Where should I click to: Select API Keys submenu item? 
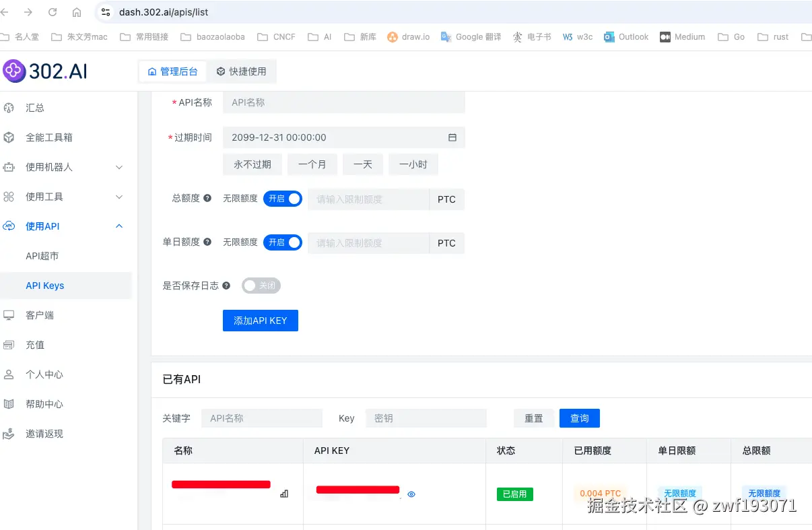tap(65, 286)
